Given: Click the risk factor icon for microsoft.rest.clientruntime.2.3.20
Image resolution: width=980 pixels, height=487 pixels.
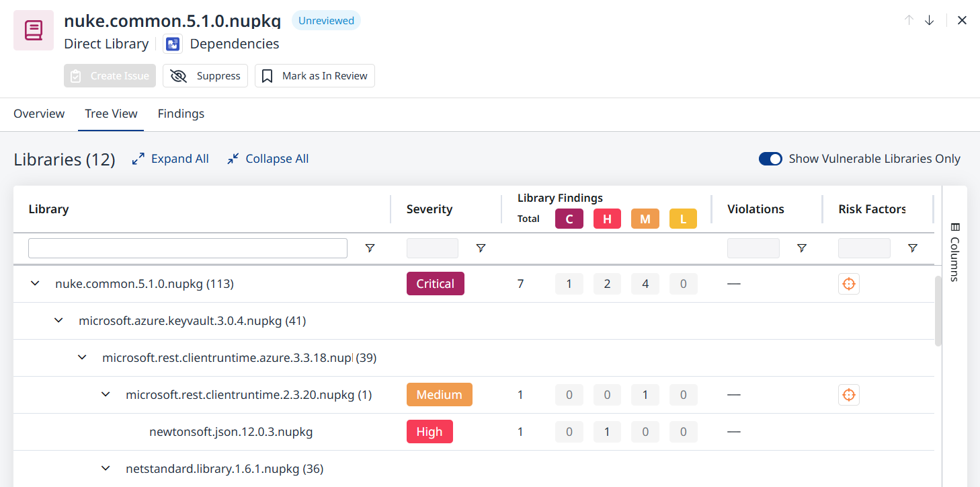Looking at the screenshot, I should [x=848, y=395].
